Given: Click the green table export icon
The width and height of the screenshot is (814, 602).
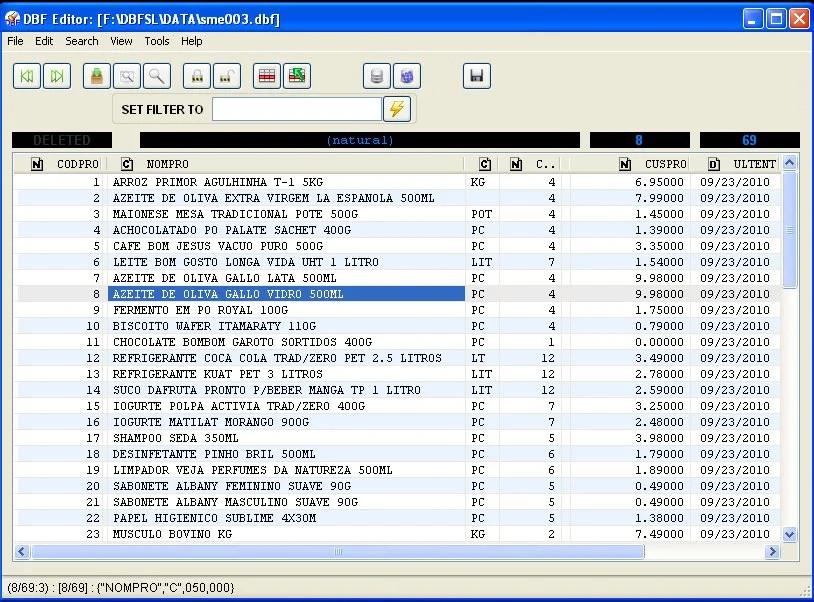Looking at the screenshot, I should [297, 76].
